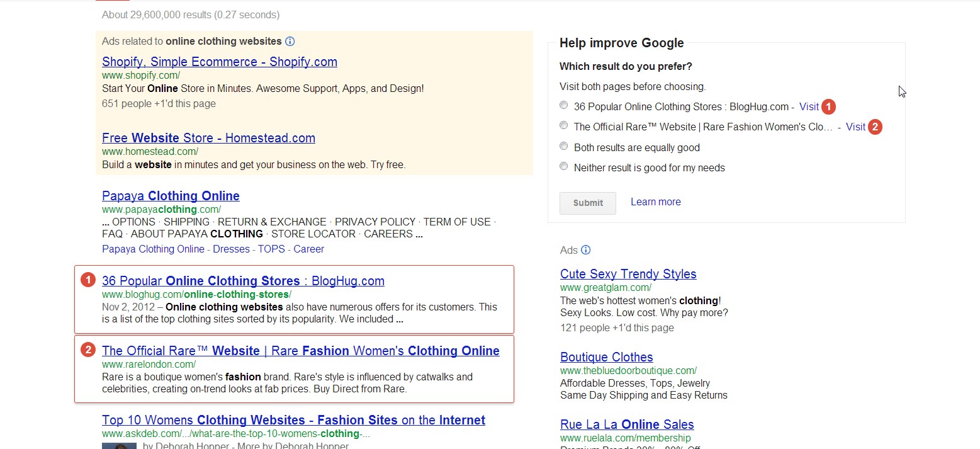
Task: Open Dresses sitelink under Papaya result
Action: [x=231, y=249]
